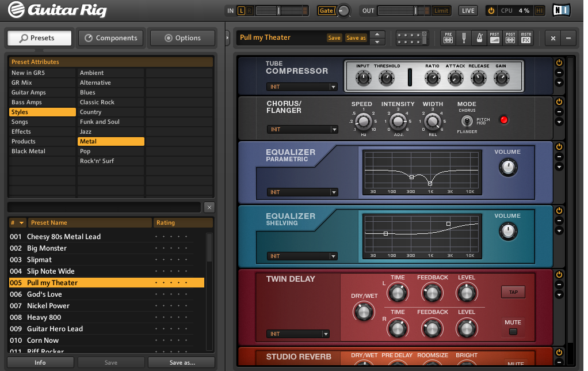Screen dimensions: 588x371
Task: Show the POST tapedeck
Action: point(510,38)
